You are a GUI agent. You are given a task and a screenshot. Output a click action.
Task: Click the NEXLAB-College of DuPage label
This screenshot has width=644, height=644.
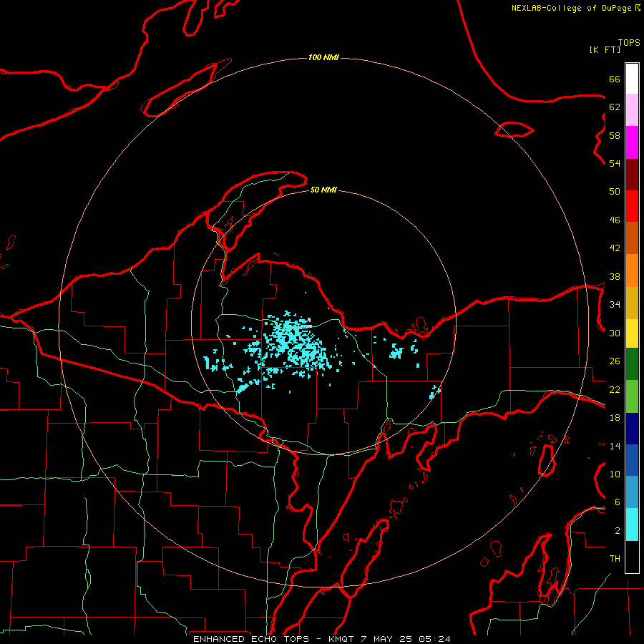click(571, 8)
